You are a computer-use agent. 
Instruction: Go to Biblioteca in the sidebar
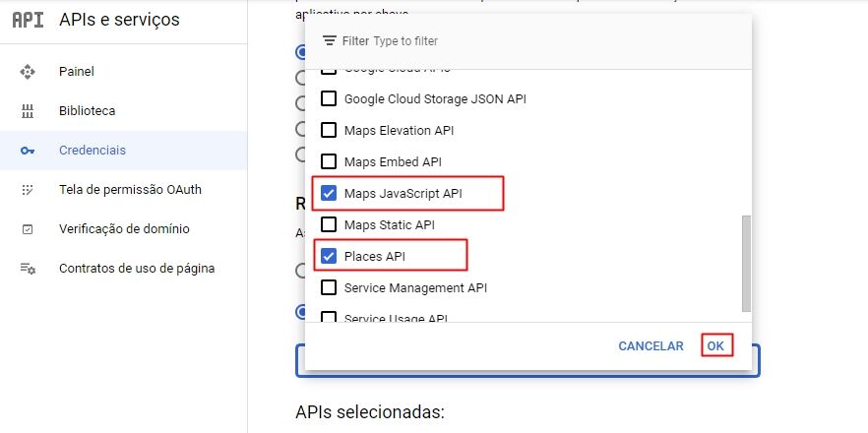(87, 111)
